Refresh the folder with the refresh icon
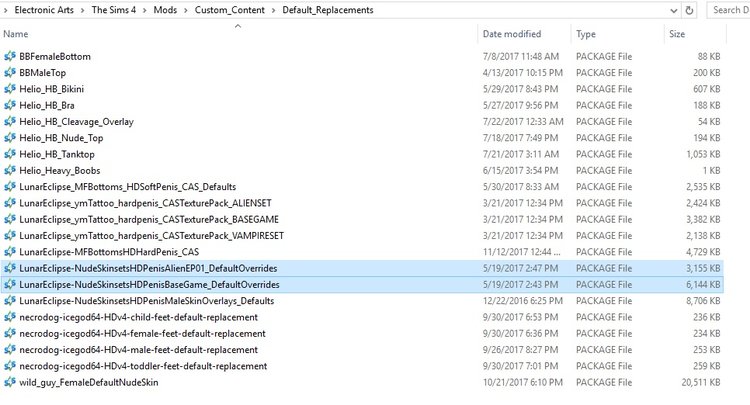The image size is (750, 405). pos(689,10)
